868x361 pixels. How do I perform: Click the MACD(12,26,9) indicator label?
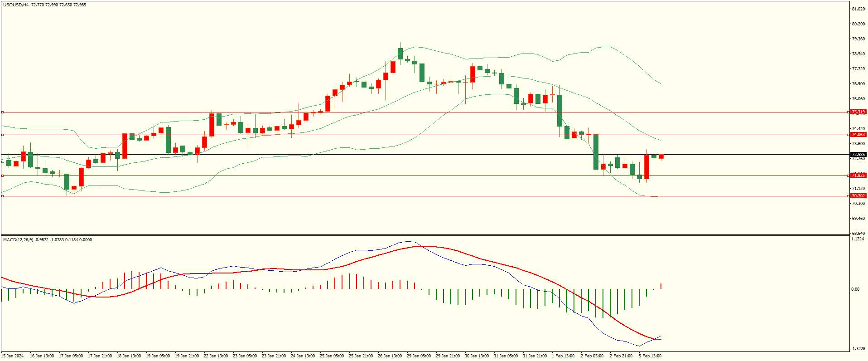pyautogui.click(x=18, y=239)
